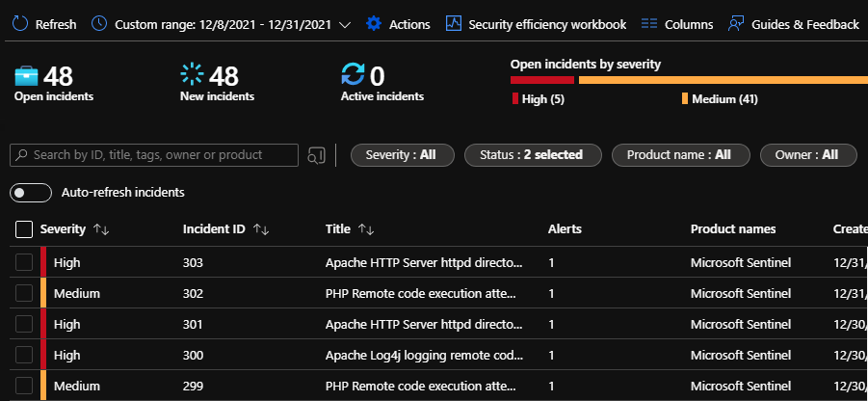The width and height of the screenshot is (868, 401).
Task: Open the Actions menu label
Action: [409, 24]
